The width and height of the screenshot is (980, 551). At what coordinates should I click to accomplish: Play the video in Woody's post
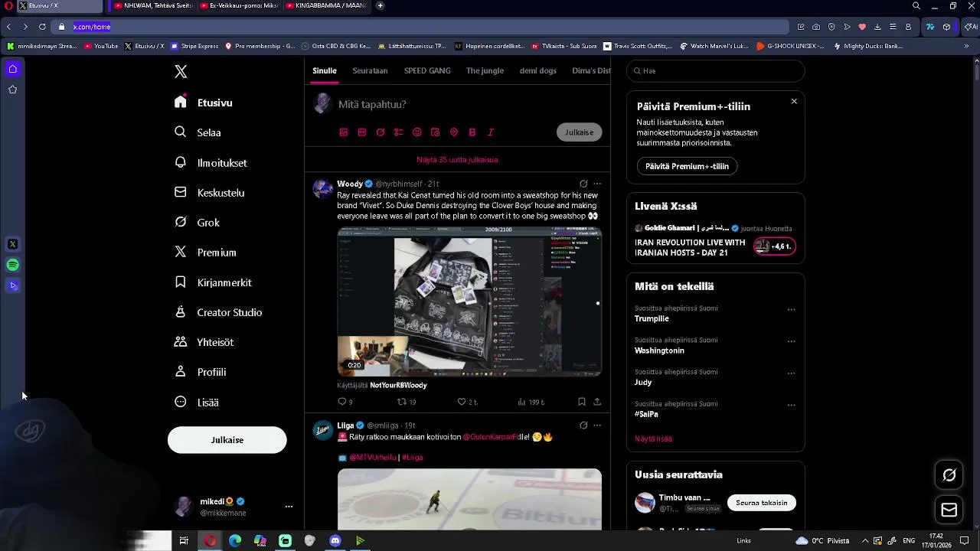pos(469,302)
